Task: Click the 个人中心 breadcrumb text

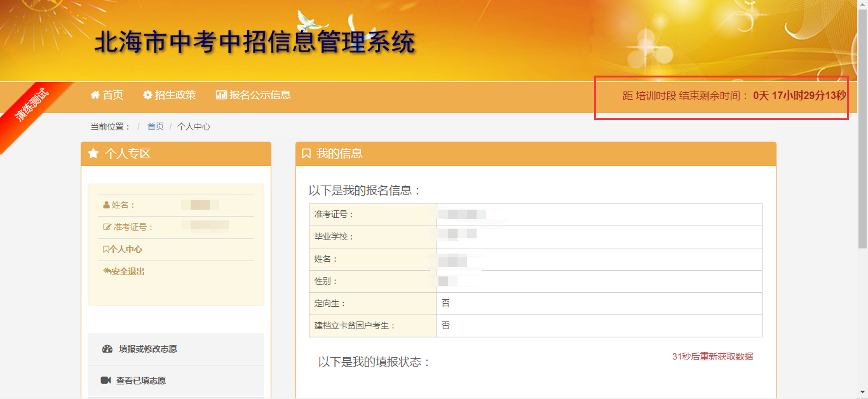Action: click(194, 127)
